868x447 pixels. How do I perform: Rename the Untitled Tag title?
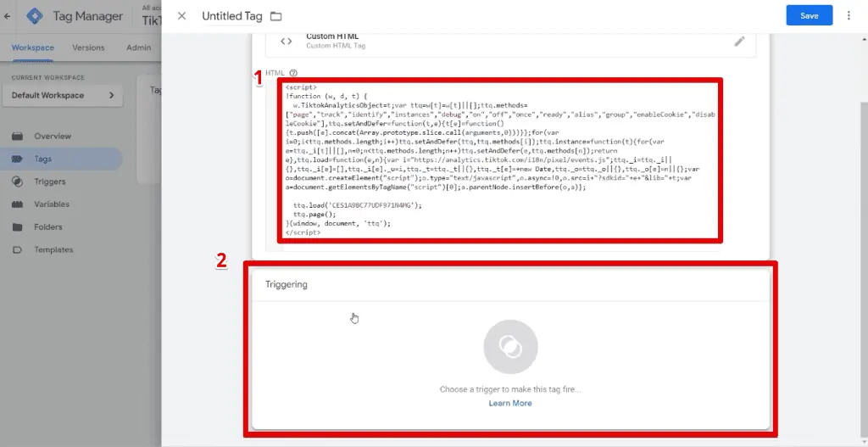232,16
